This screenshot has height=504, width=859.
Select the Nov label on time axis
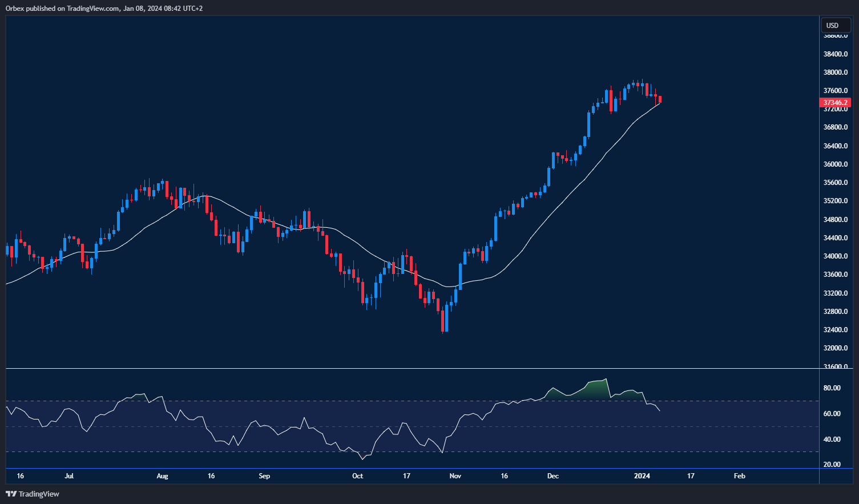pyautogui.click(x=455, y=475)
